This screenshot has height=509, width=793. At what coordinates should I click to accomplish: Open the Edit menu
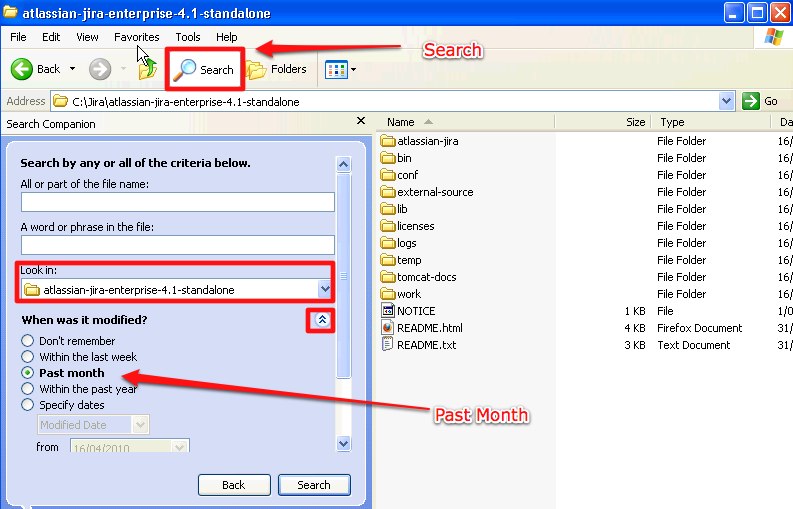click(51, 37)
